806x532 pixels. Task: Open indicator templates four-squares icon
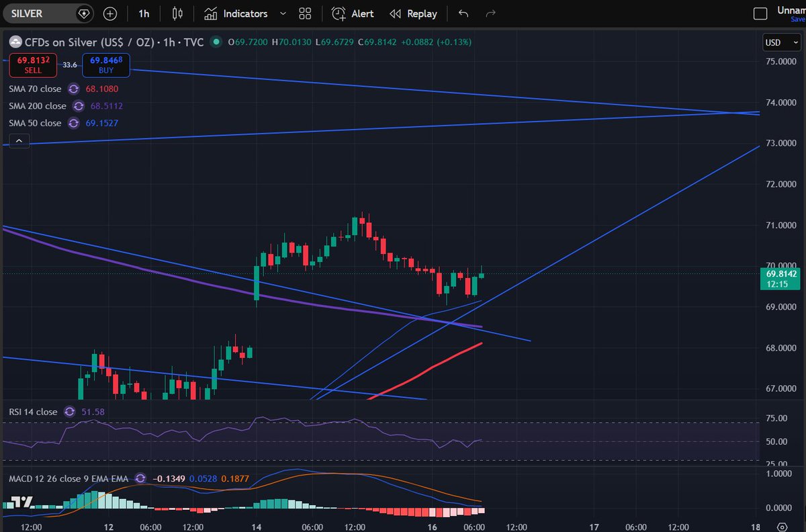click(x=306, y=13)
